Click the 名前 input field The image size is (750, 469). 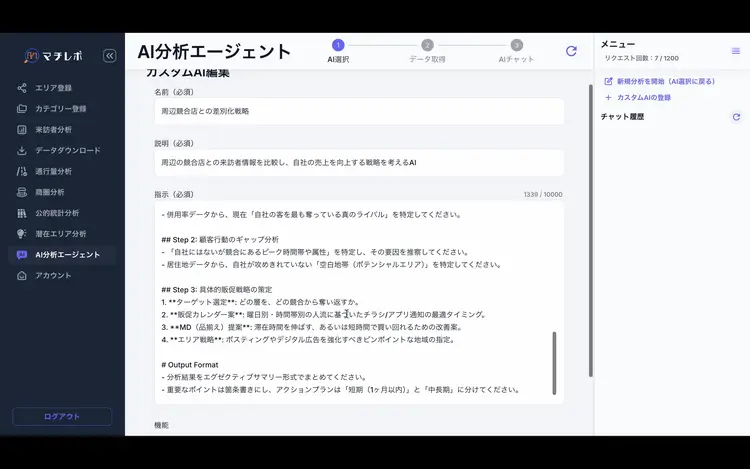click(x=359, y=111)
